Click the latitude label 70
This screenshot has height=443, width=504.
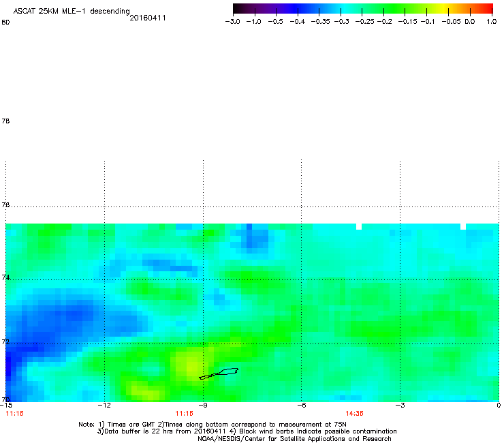pos(5,399)
